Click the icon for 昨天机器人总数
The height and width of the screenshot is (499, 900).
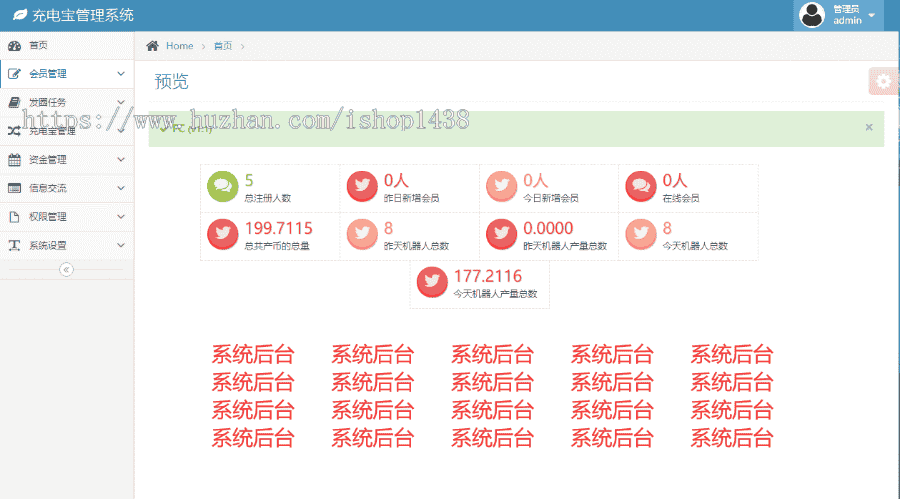click(x=362, y=234)
